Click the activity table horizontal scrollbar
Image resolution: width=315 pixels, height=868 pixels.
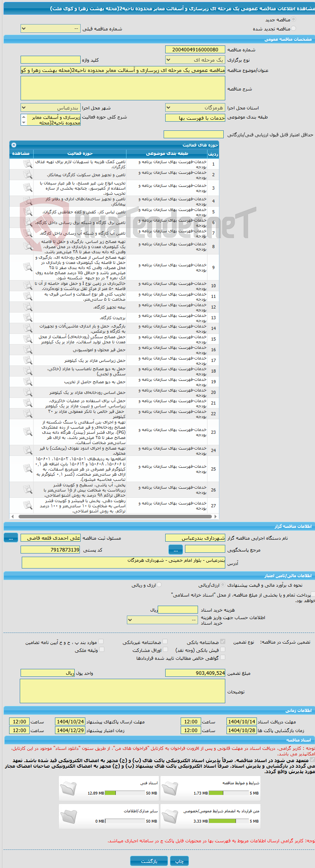[x=115, y=516]
